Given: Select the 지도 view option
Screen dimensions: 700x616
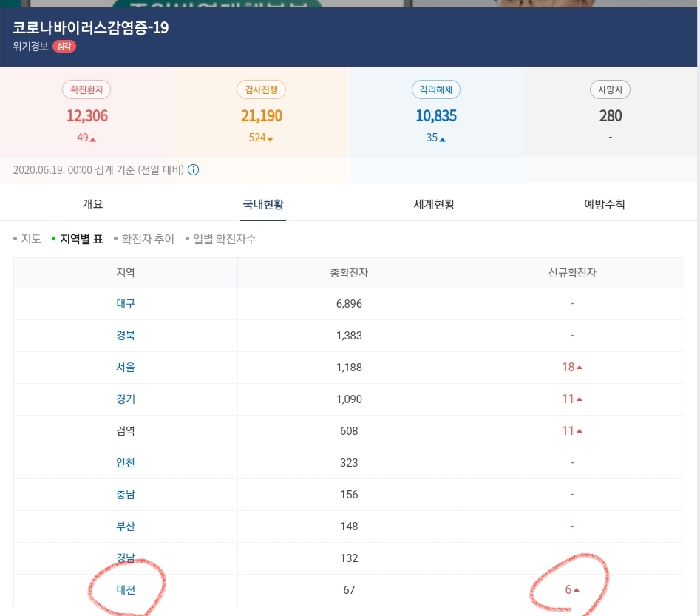Looking at the screenshot, I should coord(31,239).
